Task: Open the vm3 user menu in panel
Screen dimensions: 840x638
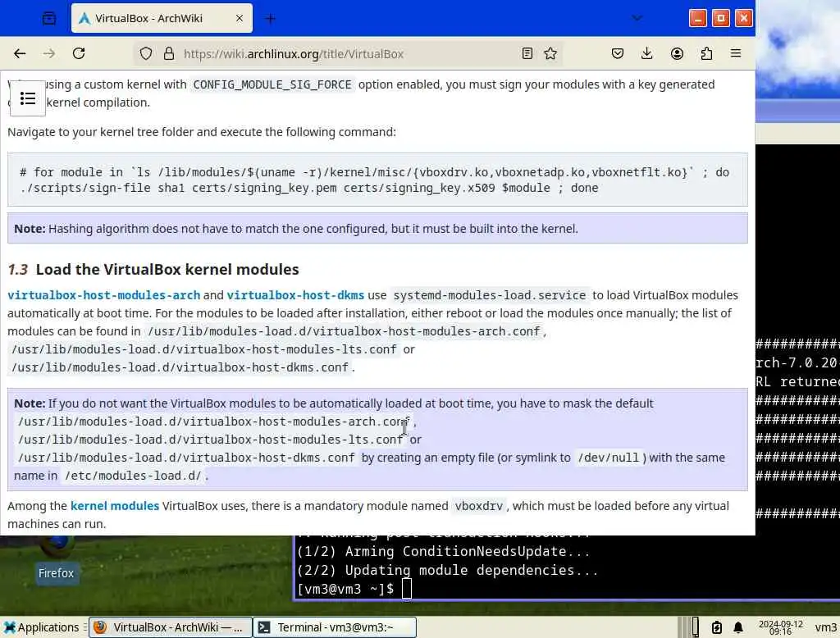Action: [825, 627]
